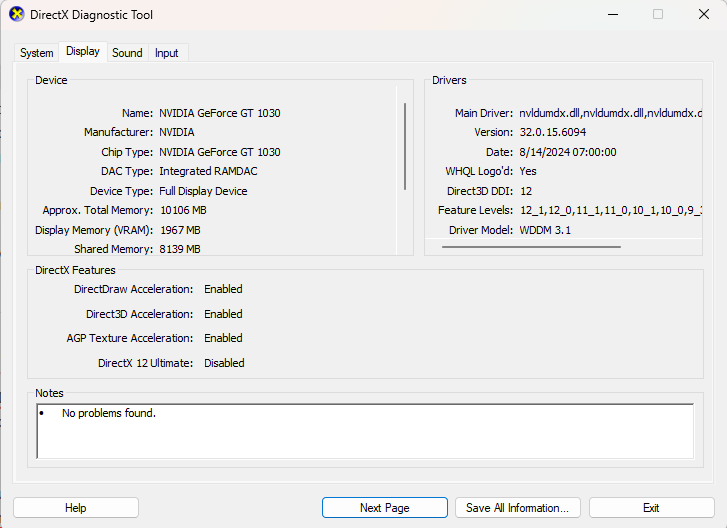Click the driver version '32.0.15.6094'
Viewport: 727px width, 528px height.
coord(553,132)
